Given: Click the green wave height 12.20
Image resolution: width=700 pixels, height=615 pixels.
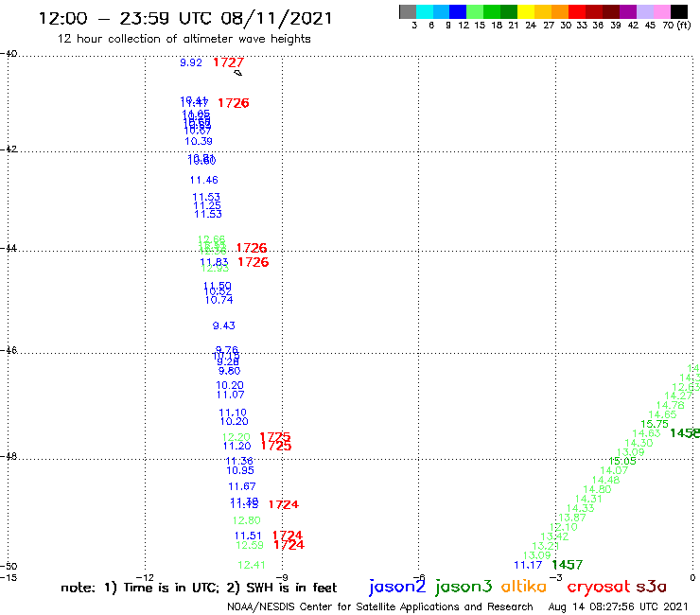Looking at the screenshot, I should tap(236, 437).
